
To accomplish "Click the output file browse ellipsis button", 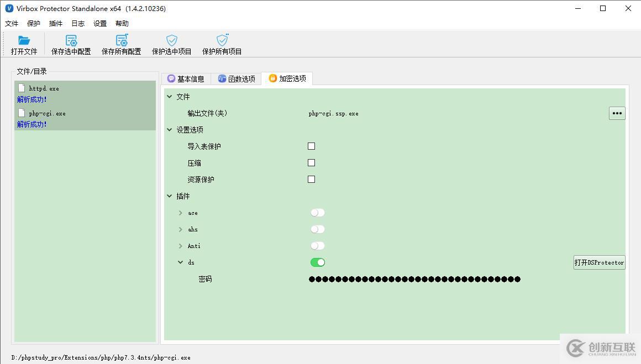I will pyautogui.click(x=617, y=113).
